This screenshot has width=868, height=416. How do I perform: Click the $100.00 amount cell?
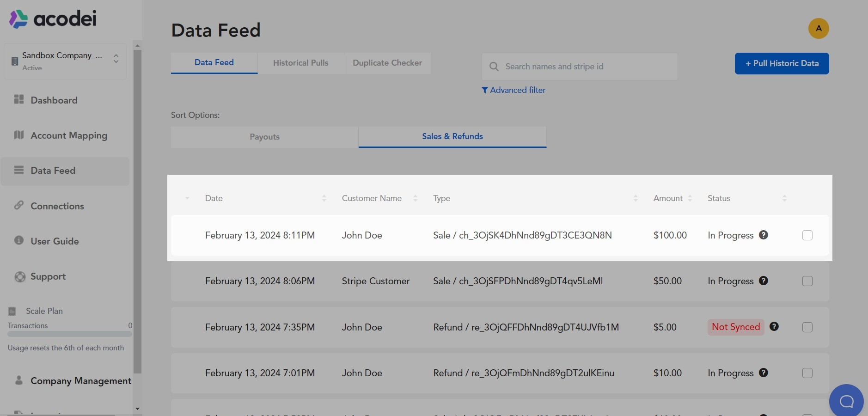670,235
